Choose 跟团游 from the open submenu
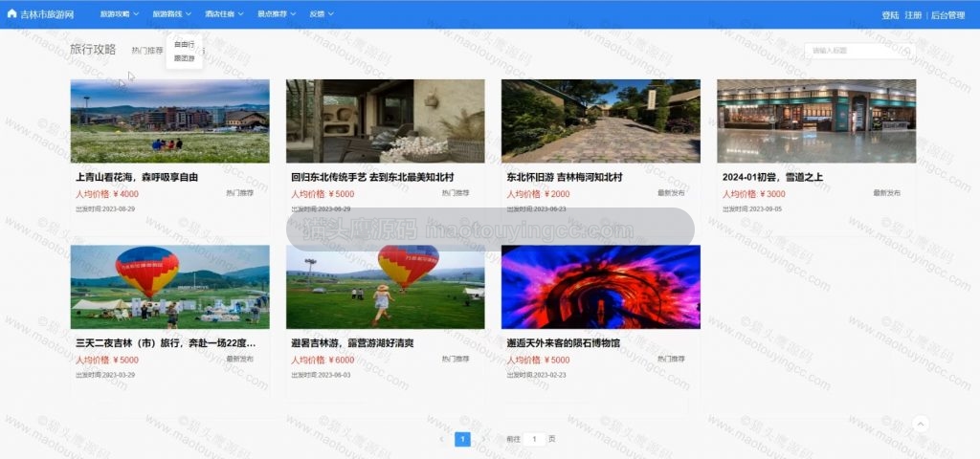 pyautogui.click(x=185, y=58)
